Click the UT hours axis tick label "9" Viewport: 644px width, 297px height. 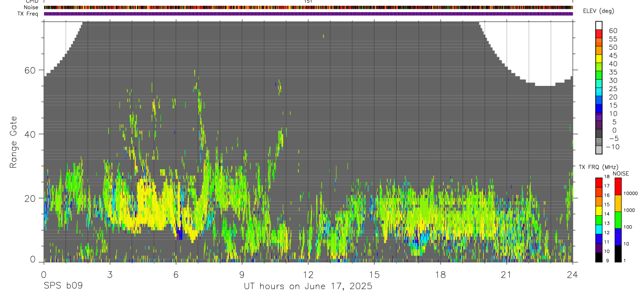[242, 274]
